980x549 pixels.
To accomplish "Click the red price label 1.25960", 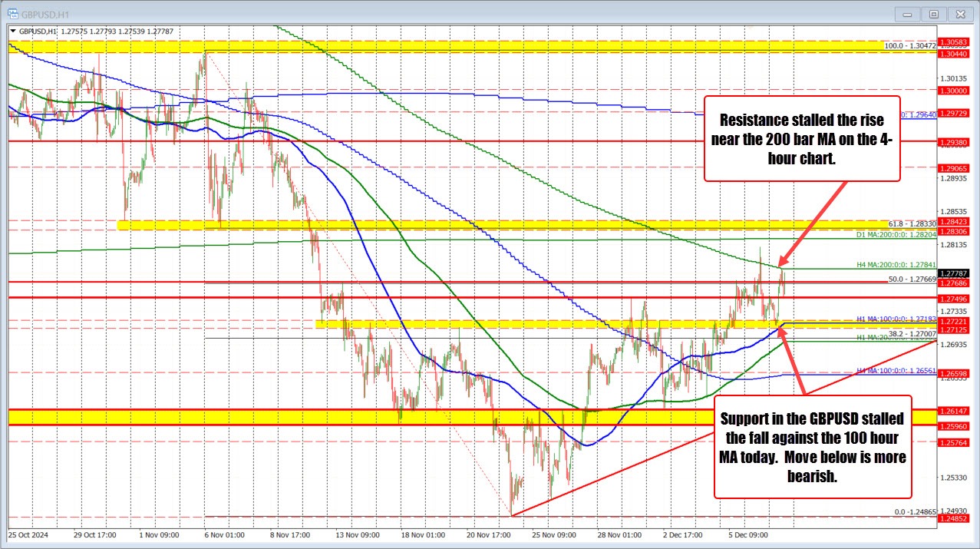I will pos(955,425).
